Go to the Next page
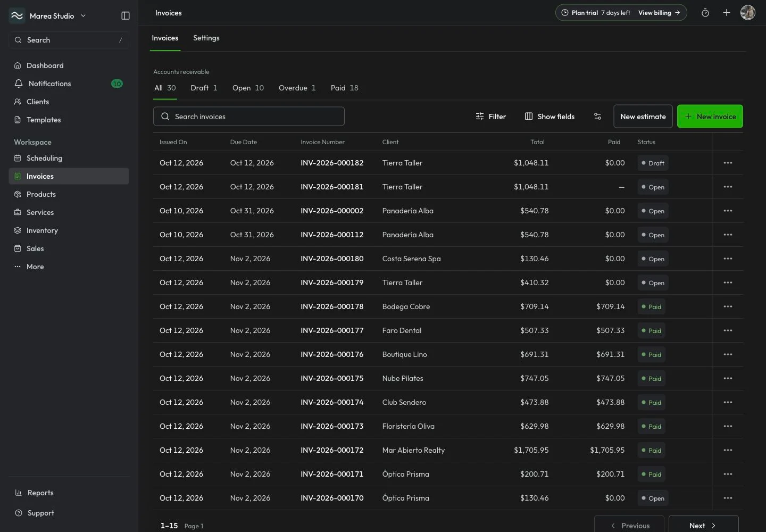This screenshot has width=766, height=532. pyautogui.click(x=703, y=525)
